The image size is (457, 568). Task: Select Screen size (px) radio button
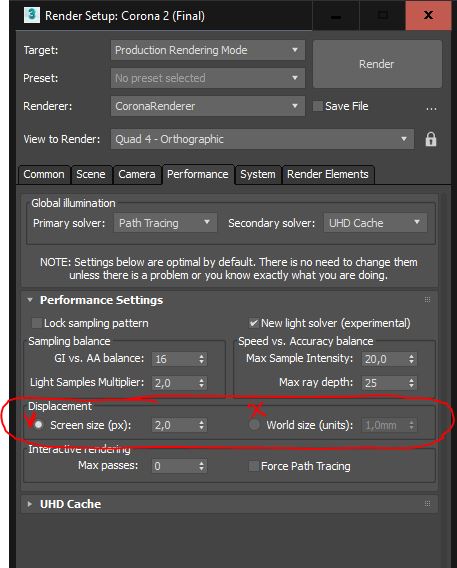click(x=38, y=425)
